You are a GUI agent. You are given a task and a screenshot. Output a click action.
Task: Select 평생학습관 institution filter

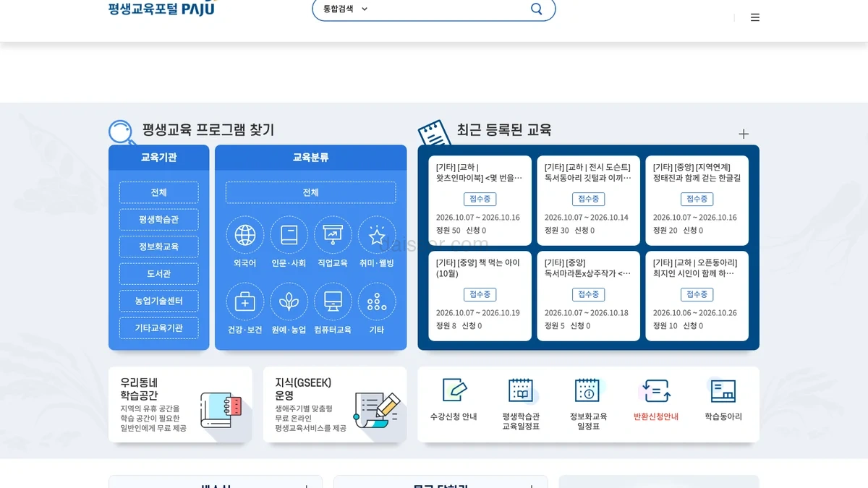[x=159, y=219]
